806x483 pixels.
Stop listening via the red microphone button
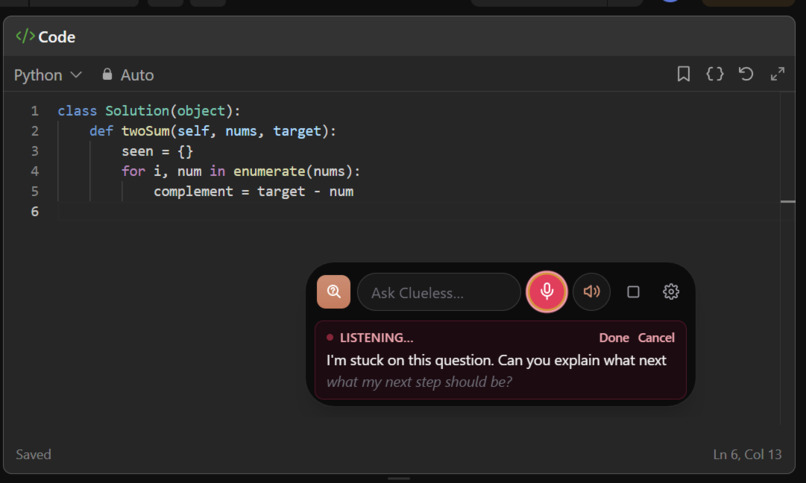pyautogui.click(x=546, y=292)
